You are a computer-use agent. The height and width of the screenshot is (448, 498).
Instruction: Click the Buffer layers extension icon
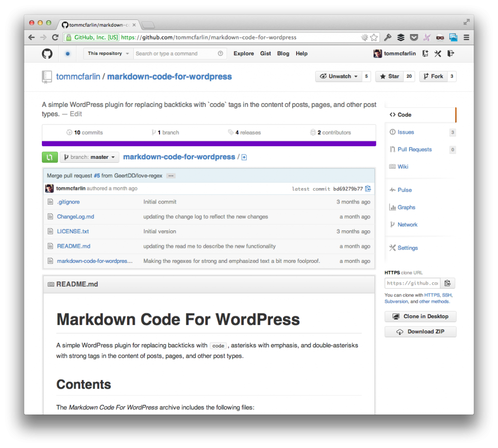coord(401,37)
